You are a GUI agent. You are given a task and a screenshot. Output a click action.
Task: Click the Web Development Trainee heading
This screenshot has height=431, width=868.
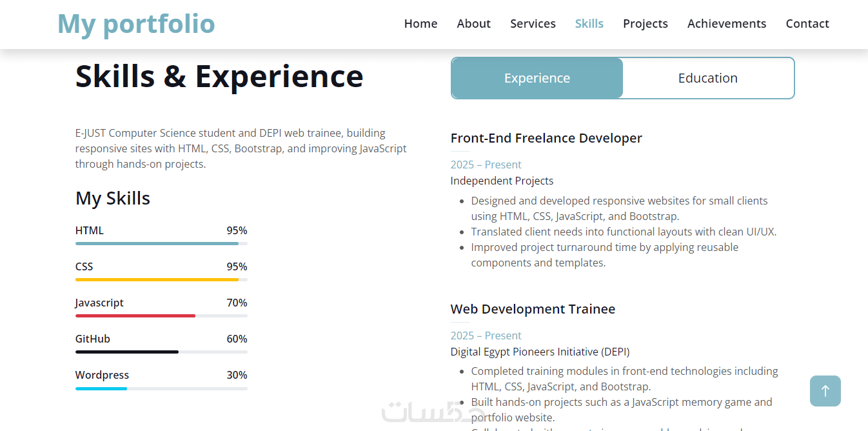coord(533,309)
